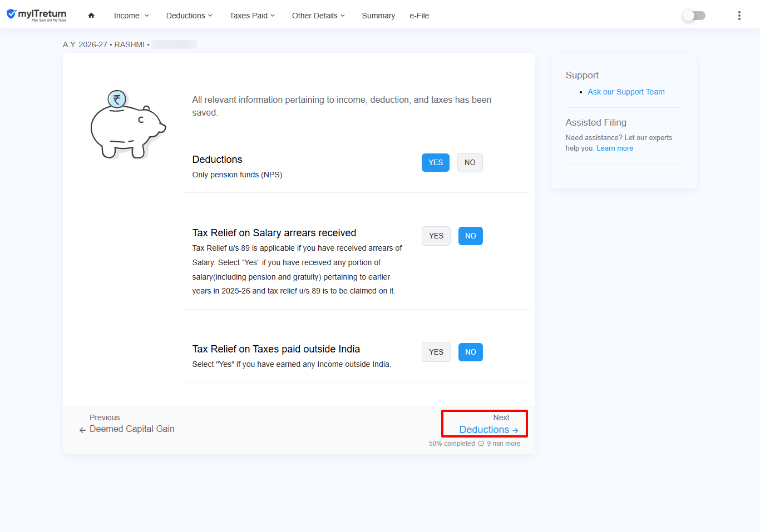Image resolution: width=760 pixels, height=532 pixels.
Task: Click the myITreturn logo
Action: pyautogui.click(x=36, y=15)
